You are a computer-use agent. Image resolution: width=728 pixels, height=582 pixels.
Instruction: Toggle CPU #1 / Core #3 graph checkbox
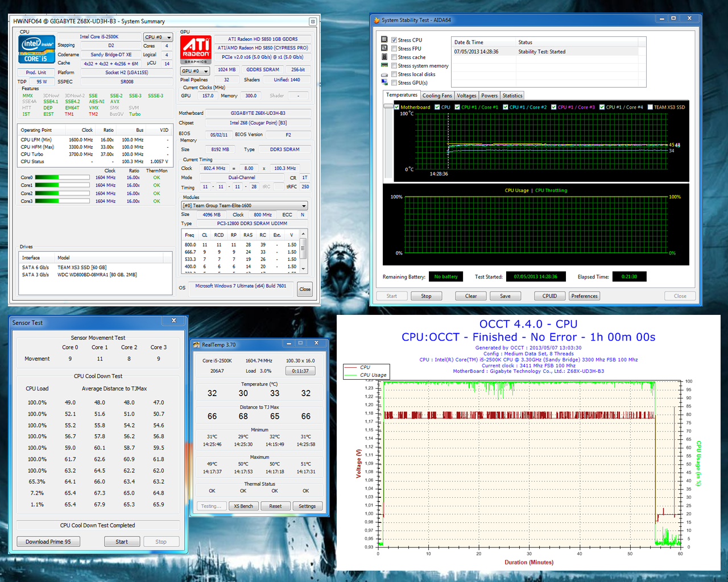pos(554,107)
